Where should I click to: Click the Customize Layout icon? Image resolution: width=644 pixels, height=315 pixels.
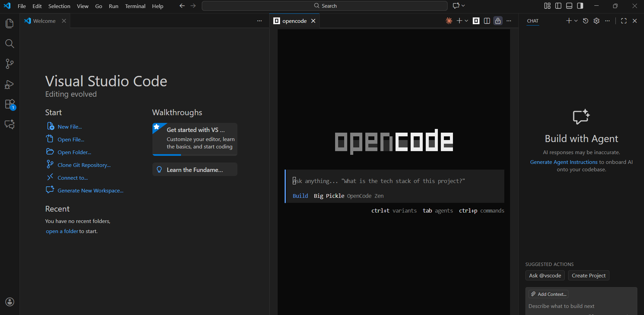coord(547,6)
